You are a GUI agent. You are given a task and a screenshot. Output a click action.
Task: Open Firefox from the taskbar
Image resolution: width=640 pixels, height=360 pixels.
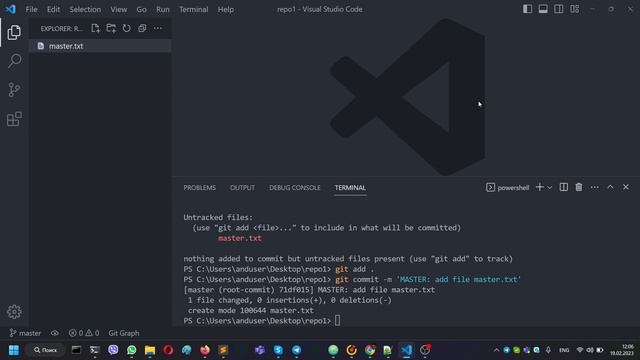pyautogui.click(x=205, y=350)
